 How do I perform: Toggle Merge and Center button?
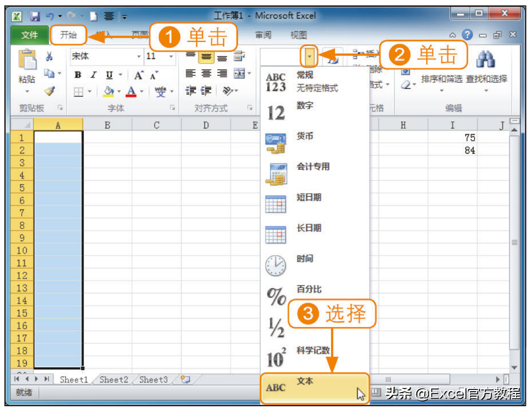[239, 73]
